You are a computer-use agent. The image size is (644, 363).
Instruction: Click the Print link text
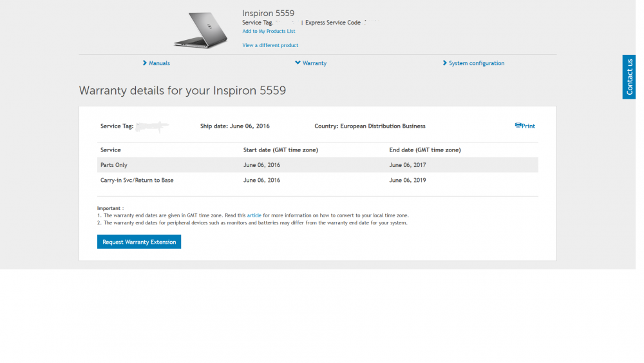pyautogui.click(x=528, y=126)
